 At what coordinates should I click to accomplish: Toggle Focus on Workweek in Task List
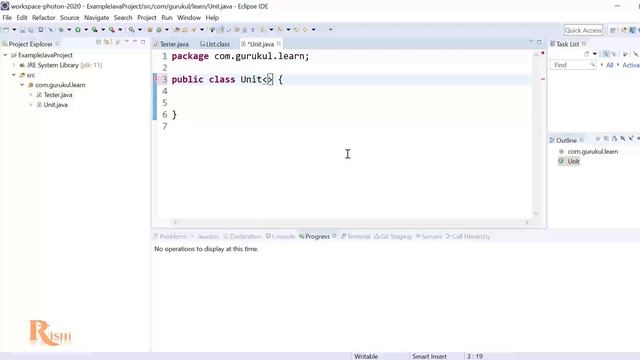[x=625, y=53]
